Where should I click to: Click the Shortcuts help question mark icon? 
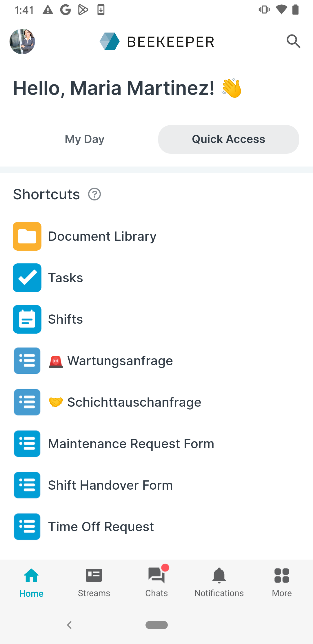[94, 194]
